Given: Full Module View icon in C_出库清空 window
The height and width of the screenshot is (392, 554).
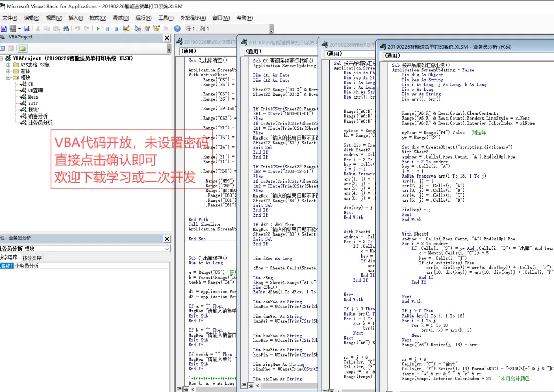Looking at the screenshot, I should 186,389.
